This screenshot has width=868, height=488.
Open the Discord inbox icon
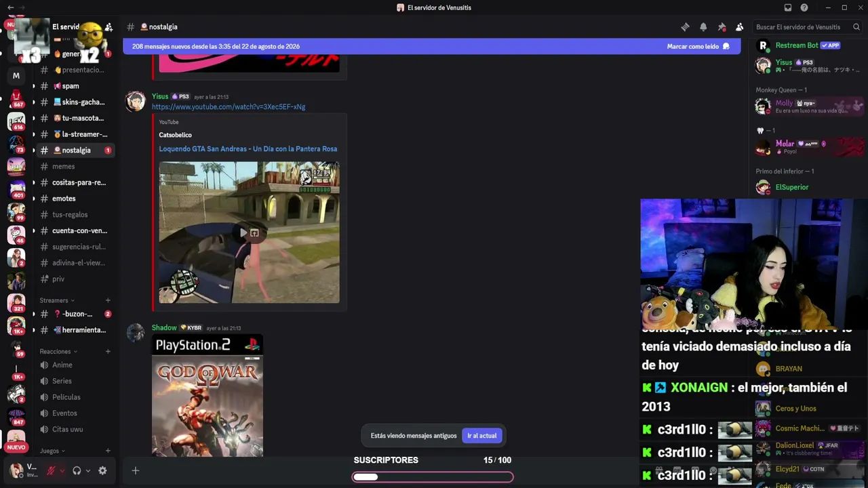click(x=788, y=7)
